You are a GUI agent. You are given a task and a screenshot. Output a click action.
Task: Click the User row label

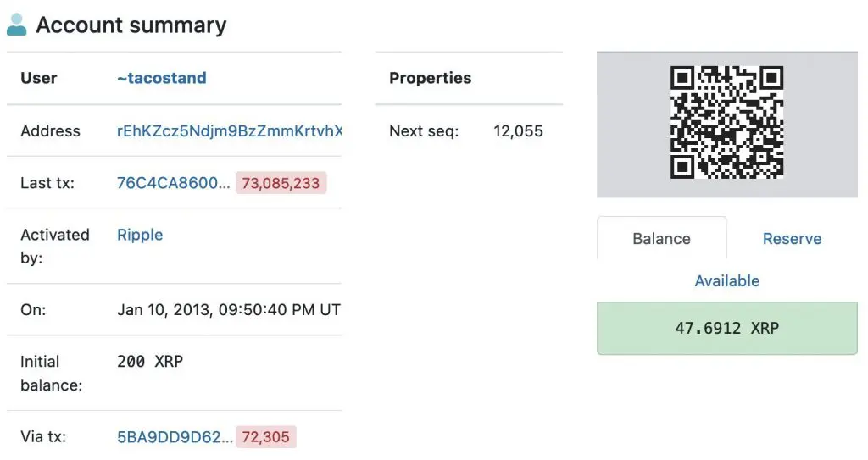click(39, 78)
